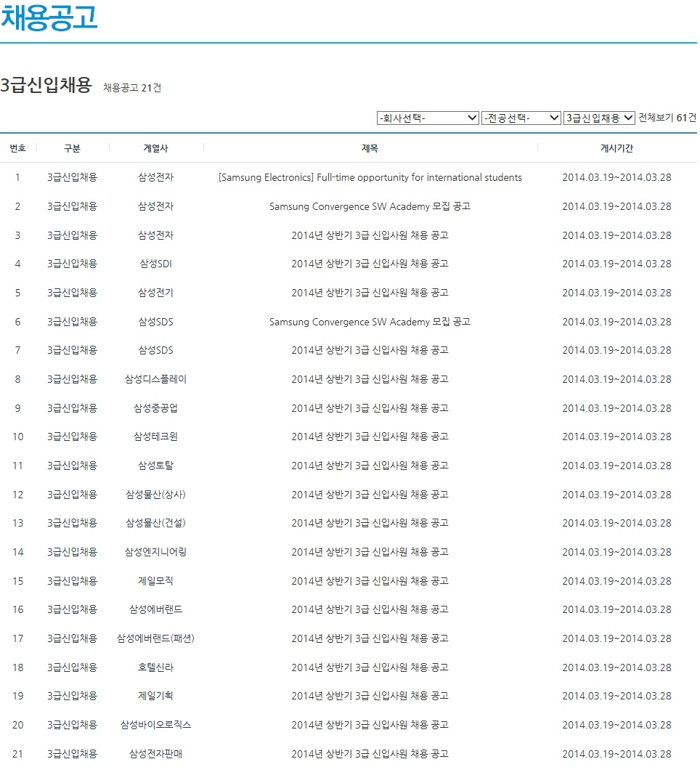
Task: Open row 3 삼성전자 신입사원 채용 공고
Action: [370, 235]
